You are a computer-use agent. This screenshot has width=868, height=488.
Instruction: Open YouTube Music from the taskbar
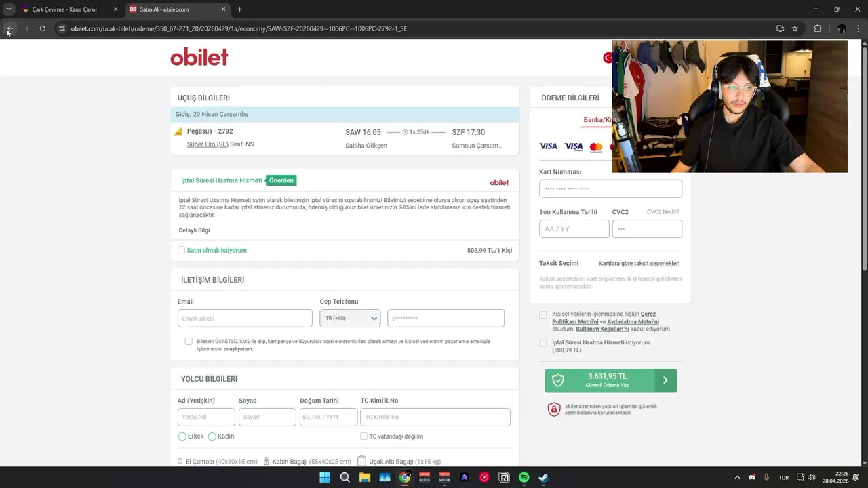pos(484,477)
